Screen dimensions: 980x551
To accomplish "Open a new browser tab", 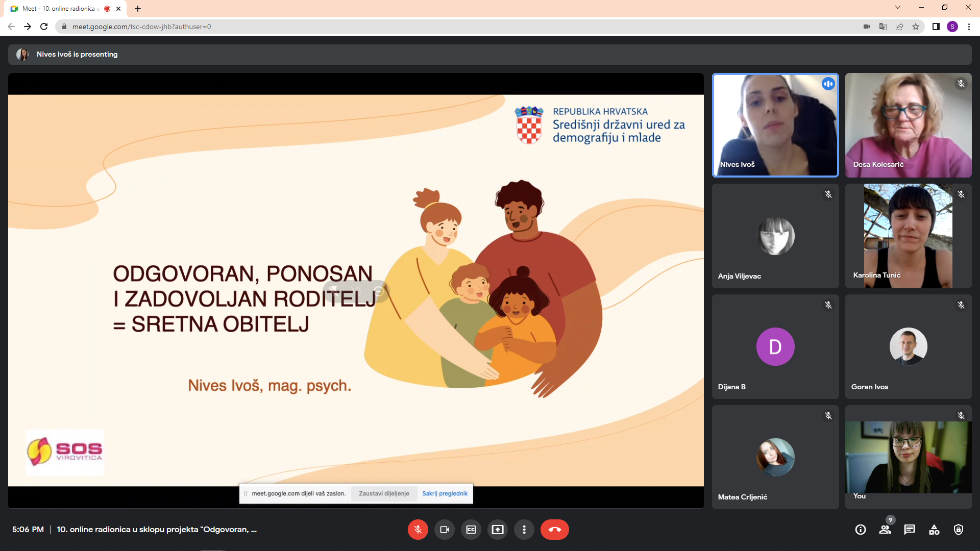I will [x=138, y=9].
